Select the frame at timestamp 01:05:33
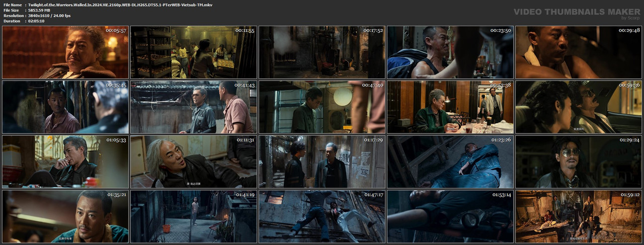 tap(65, 161)
